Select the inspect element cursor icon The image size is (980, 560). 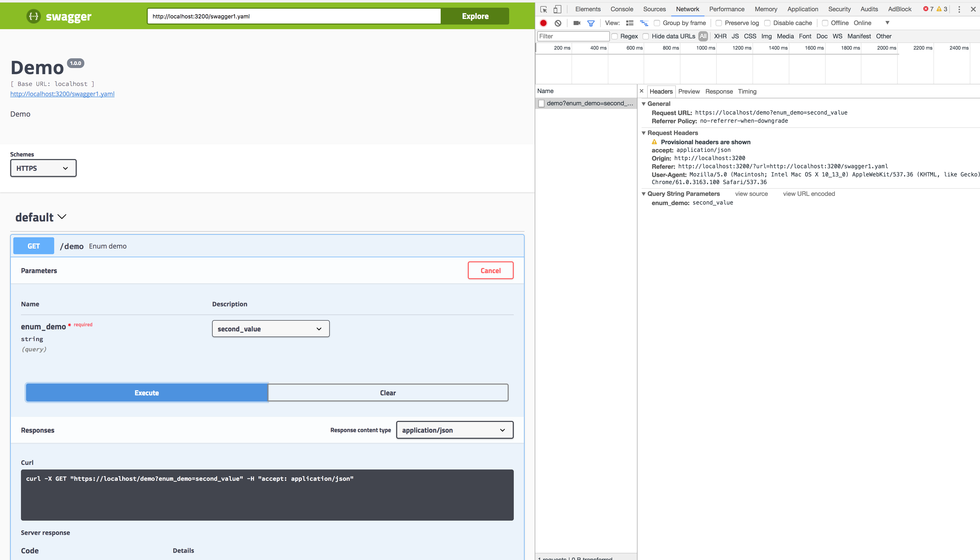(543, 9)
